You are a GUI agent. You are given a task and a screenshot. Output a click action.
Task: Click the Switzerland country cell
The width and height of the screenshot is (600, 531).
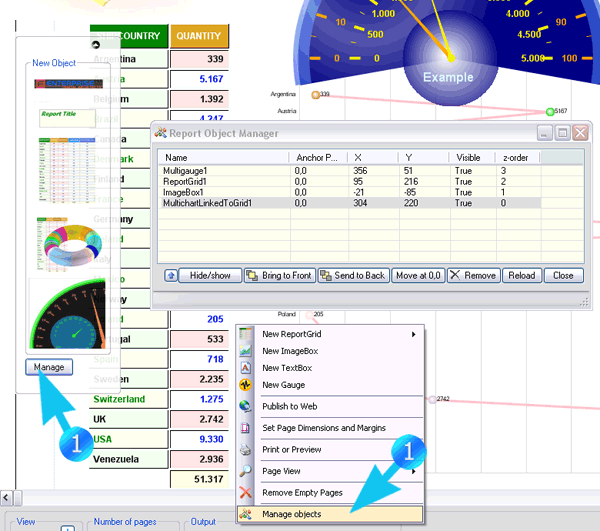[129, 399]
